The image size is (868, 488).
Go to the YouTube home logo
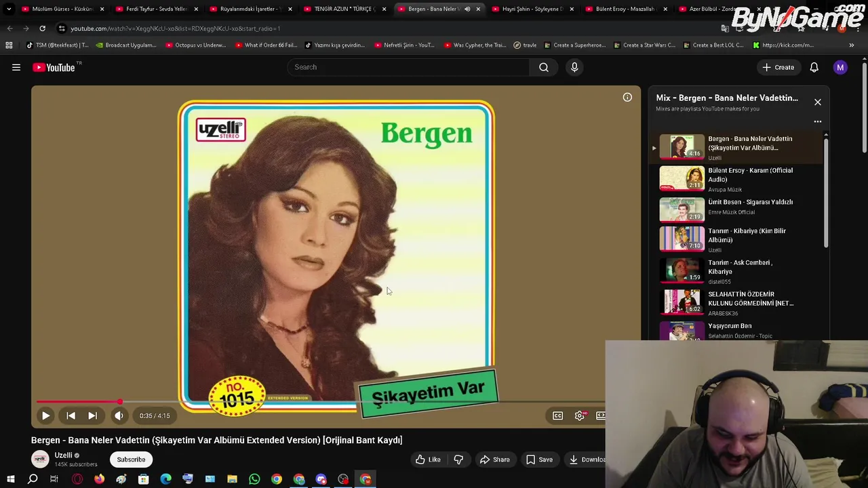coord(54,67)
